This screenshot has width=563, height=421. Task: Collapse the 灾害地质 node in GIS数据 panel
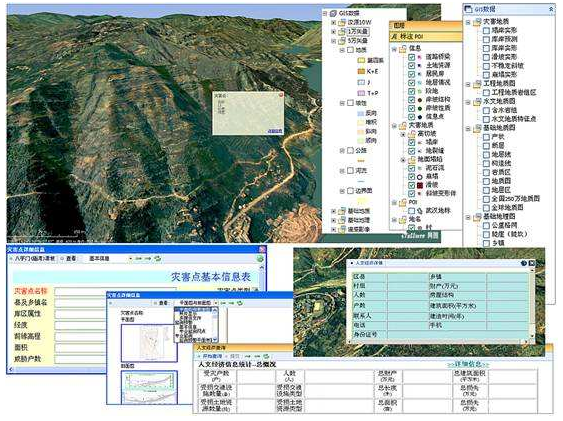tap(468, 22)
